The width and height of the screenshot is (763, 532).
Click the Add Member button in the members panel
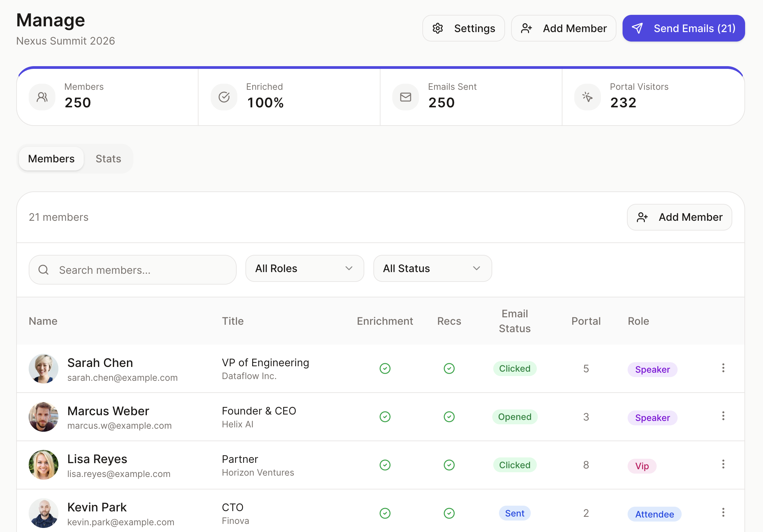point(679,217)
